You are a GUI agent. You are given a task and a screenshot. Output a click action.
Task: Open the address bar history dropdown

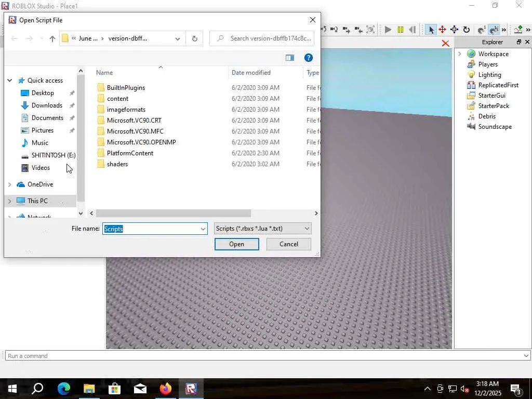[x=178, y=38]
